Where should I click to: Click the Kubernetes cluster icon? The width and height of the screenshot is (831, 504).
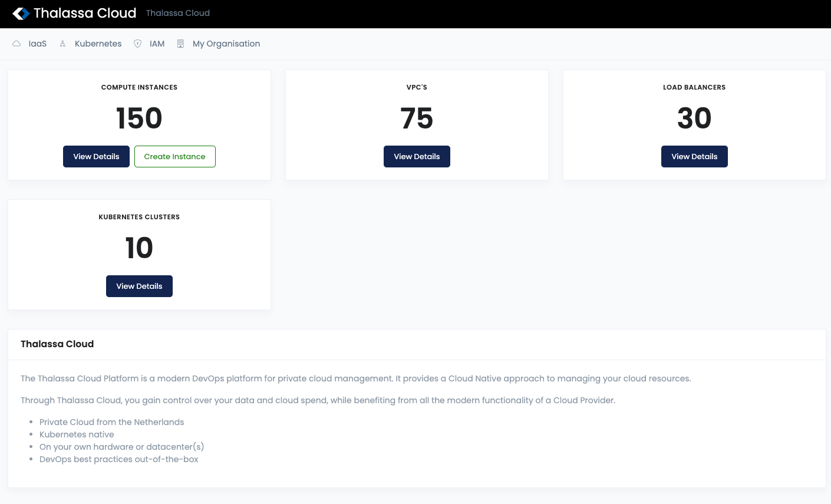point(62,44)
